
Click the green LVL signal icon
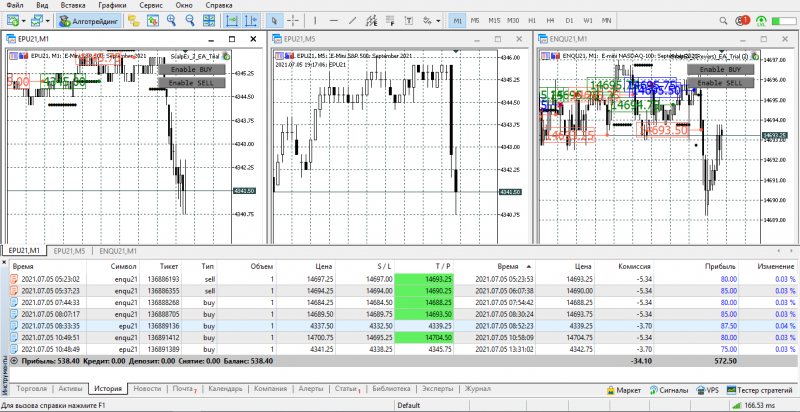(x=761, y=21)
